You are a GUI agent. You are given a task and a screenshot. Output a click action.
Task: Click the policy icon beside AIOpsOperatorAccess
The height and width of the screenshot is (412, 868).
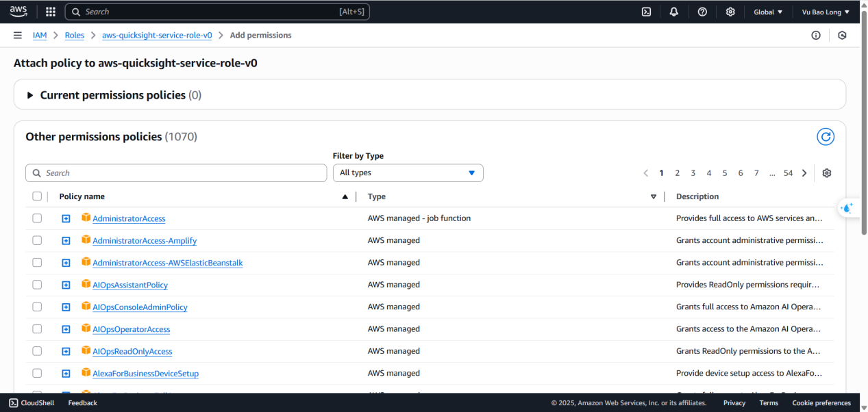86,329
